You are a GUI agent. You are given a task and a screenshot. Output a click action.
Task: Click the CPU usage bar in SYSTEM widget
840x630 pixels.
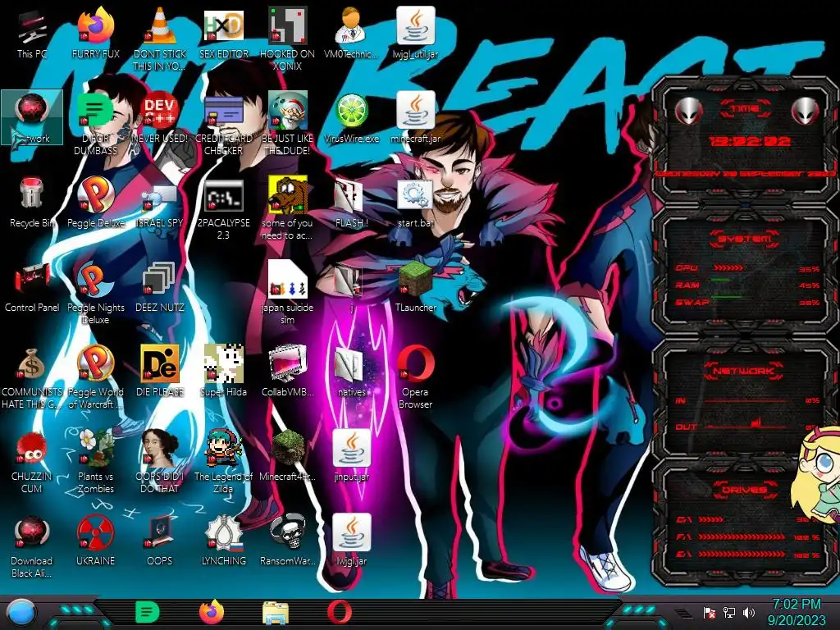(728, 268)
